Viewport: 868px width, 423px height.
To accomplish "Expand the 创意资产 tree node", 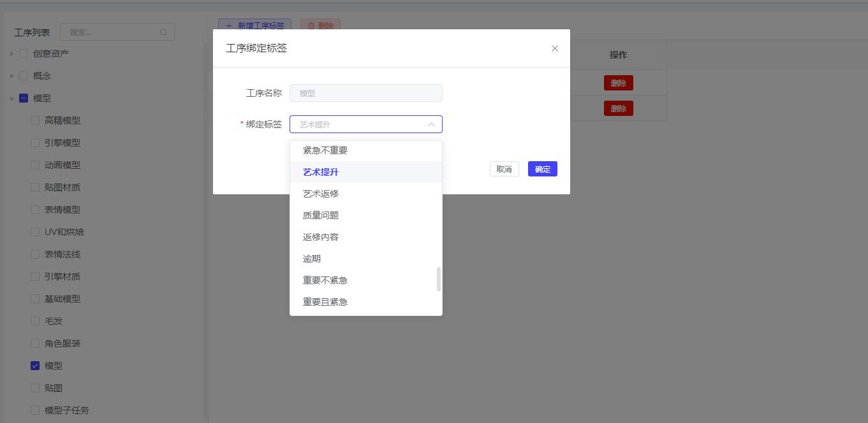I will [x=11, y=54].
